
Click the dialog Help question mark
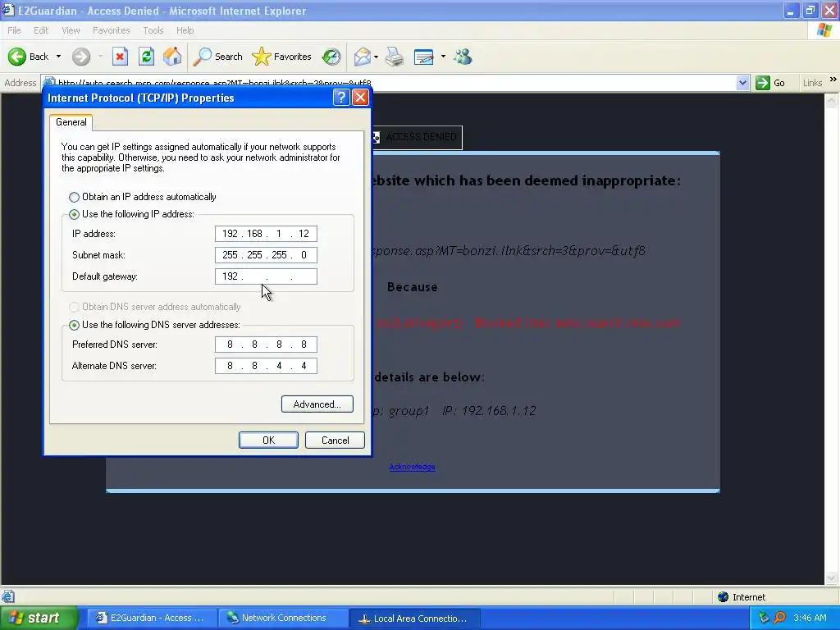coord(341,98)
